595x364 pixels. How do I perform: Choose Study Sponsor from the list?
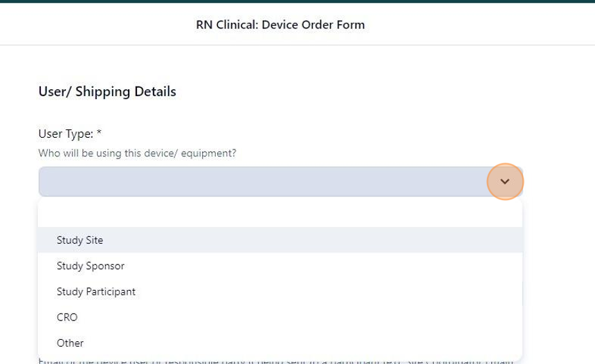(x=280, y=266)
